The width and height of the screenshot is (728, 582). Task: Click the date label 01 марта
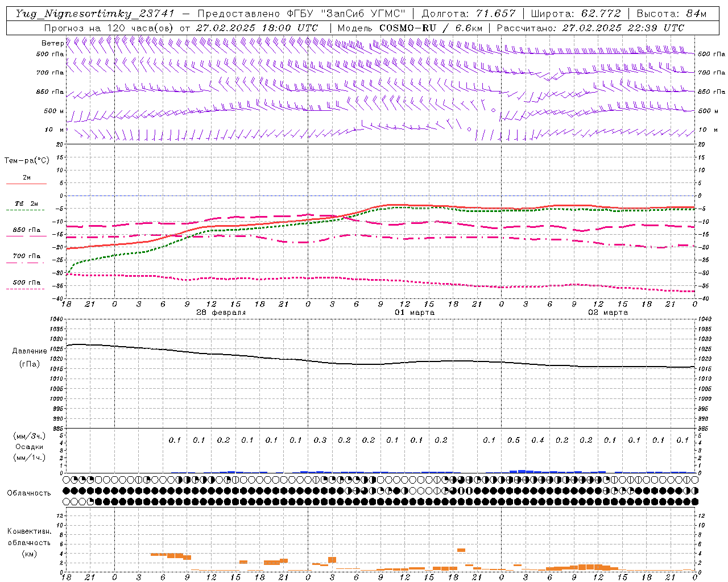click(415, 313)
